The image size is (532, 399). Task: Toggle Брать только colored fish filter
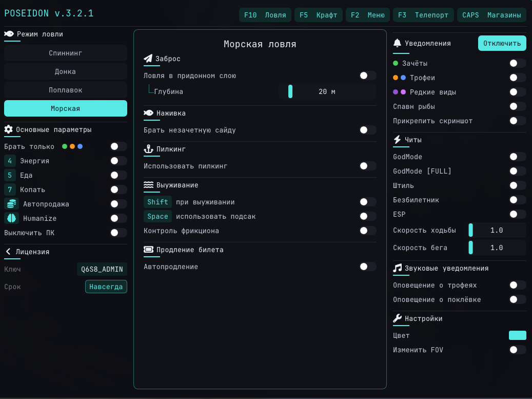point(119,146)
